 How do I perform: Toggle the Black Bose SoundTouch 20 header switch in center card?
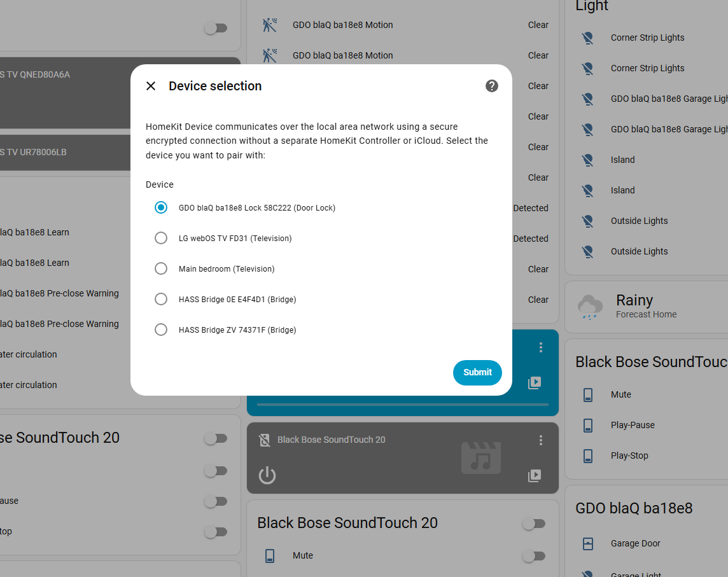click(x=534, y=524)
